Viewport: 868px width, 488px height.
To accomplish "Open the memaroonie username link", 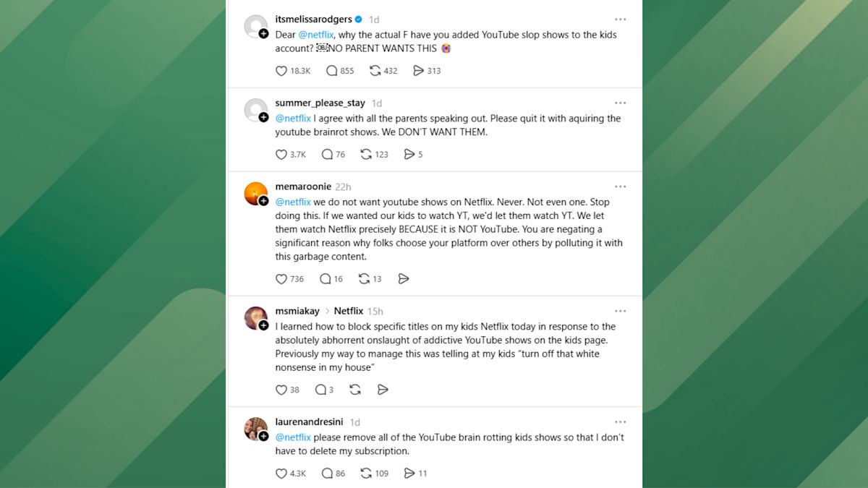I will [303, 187].
